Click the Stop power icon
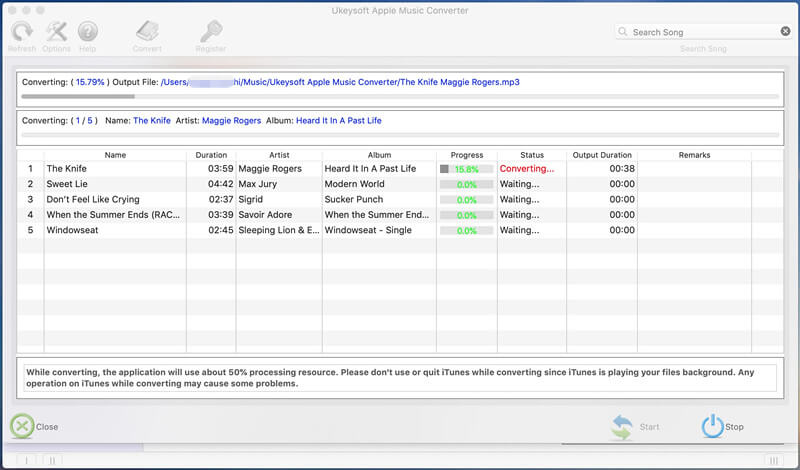The width and height of the screenshot is (800, 470). [x=712, y=427]
